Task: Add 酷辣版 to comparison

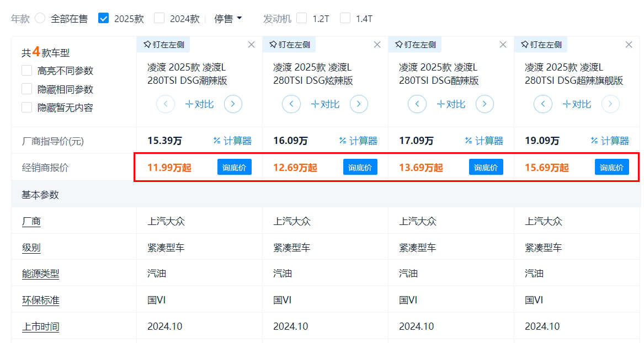Action: coord(450,104)
